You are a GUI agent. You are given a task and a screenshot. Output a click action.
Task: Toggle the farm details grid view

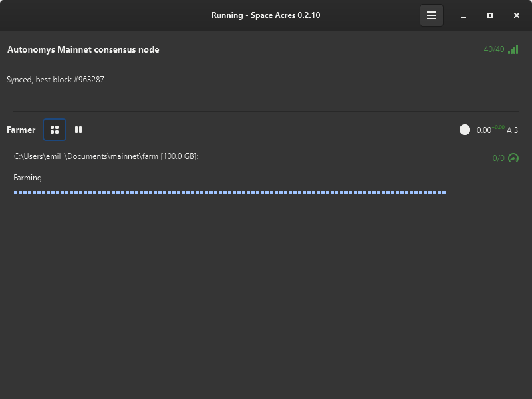(55, 130)
